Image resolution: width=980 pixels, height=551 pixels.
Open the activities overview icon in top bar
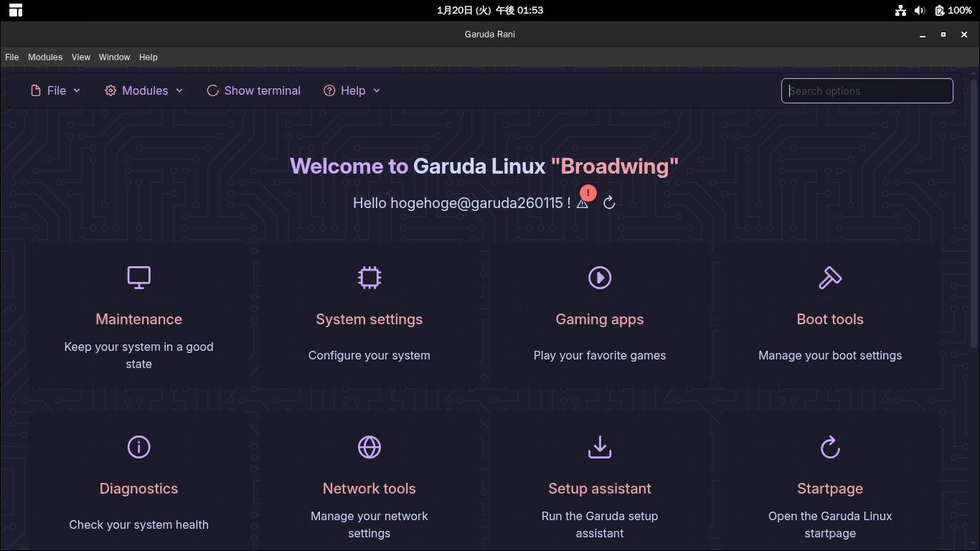point(16,10)
